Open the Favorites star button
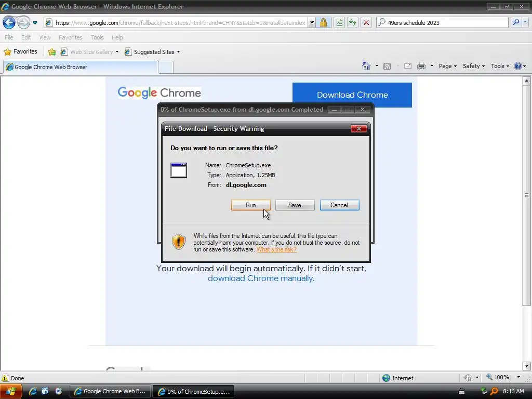532x399 pixels. [20, 51]
